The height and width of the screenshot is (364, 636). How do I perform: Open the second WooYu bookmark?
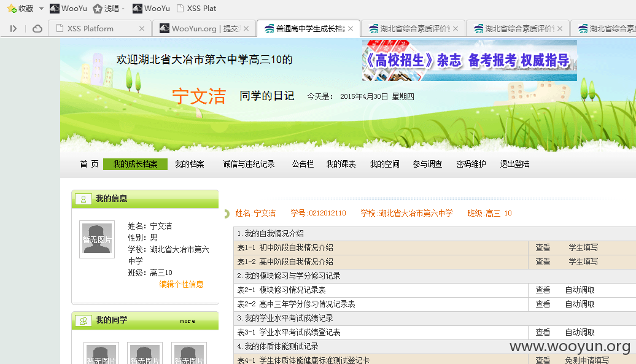coord(151,9)
